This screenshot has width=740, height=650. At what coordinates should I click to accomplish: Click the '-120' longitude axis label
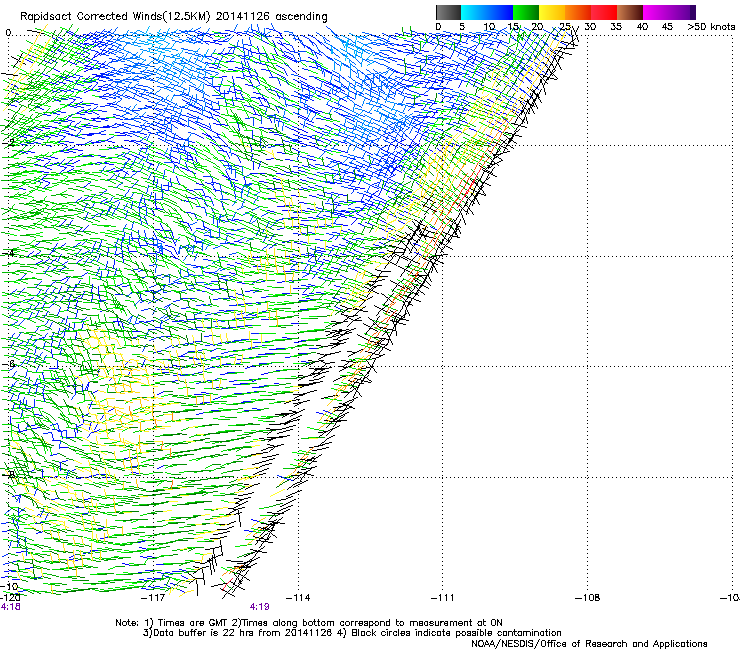click(x=10, y=598)
